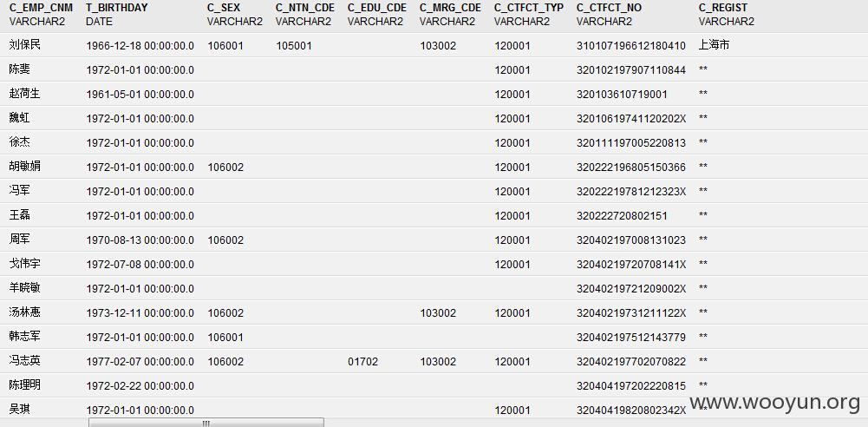
Task: Click the ** registration cell in 陈斐 row
Action: click(x=703, y=69)
